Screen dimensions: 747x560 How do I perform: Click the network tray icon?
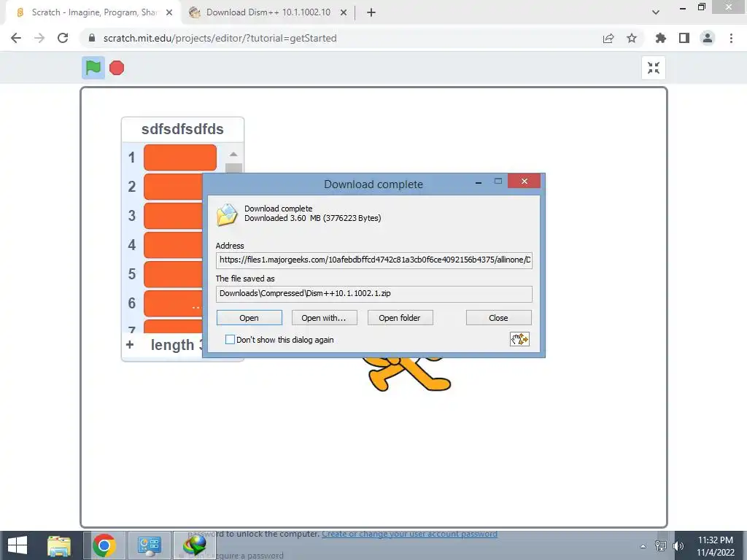tap(661, 546)
